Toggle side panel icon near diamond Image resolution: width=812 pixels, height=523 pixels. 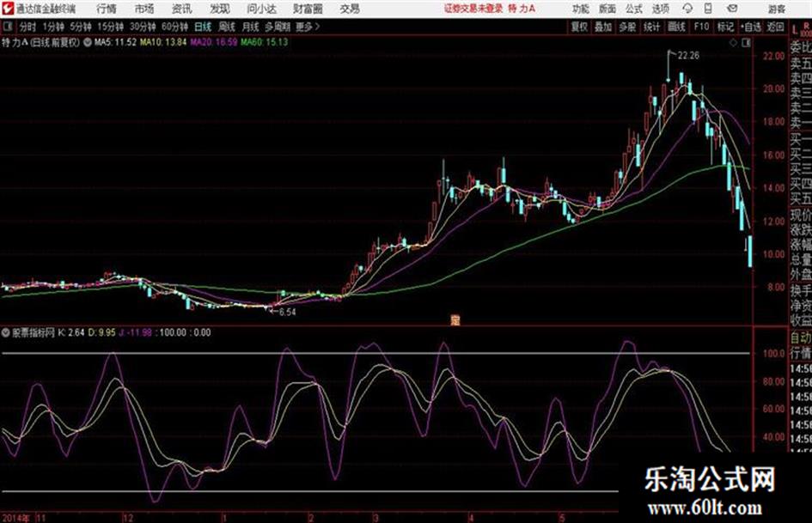pos(746,43)
